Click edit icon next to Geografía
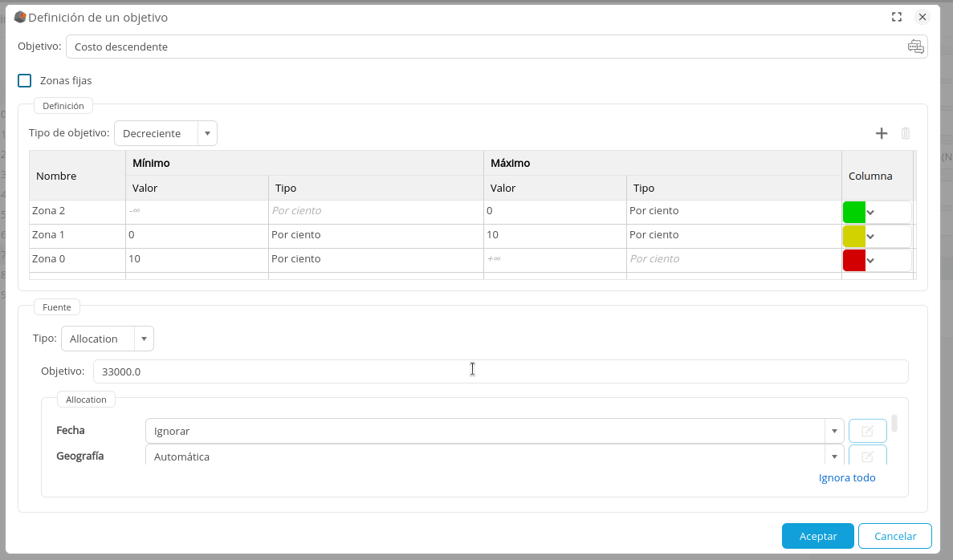This screenshot has height=560, width=953. coord(867,456)
